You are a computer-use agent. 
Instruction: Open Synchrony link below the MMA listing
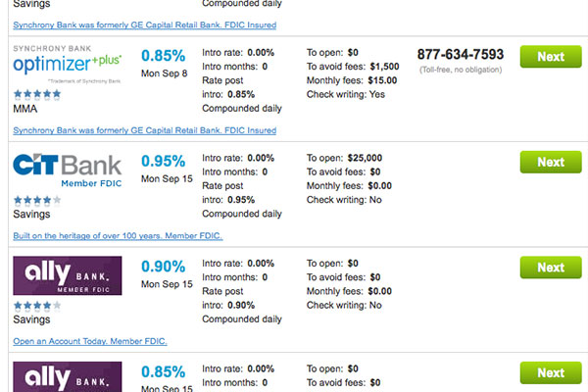(145, 130)
